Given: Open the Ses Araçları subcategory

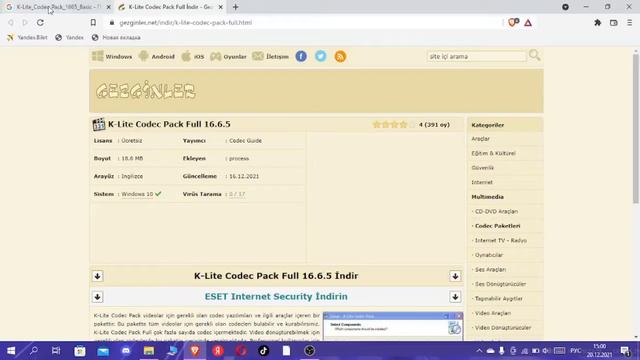Looking at the screenshot, I should click(491, 269).
